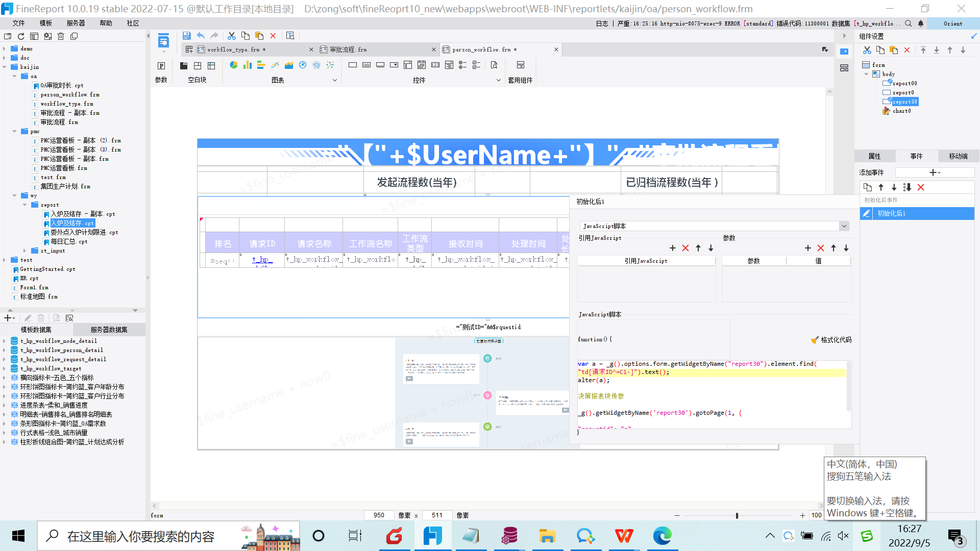The height and width of the screenshot is (551, 980).
Task: Undo the last action
Action: pyautogui.click(x=201, y=36)
